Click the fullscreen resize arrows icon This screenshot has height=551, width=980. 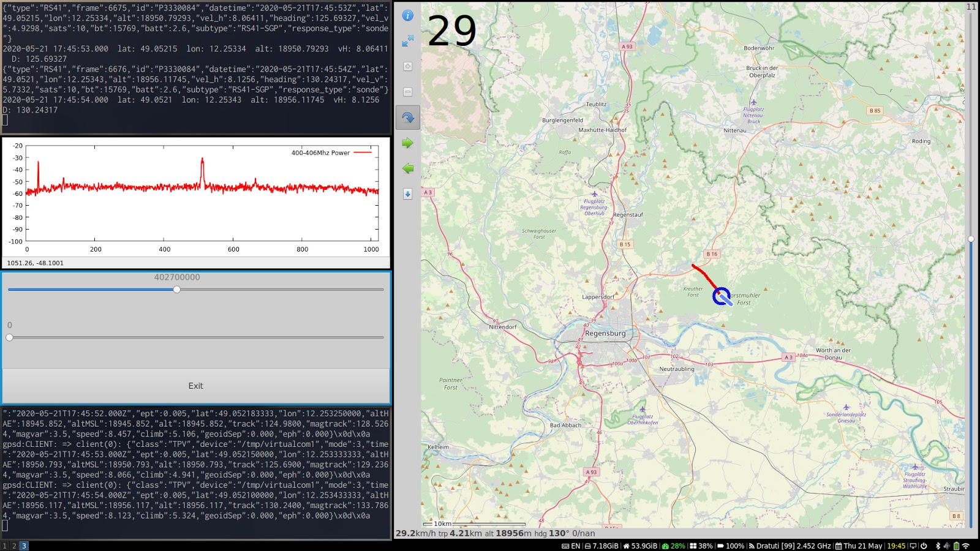tap(407, 42)
